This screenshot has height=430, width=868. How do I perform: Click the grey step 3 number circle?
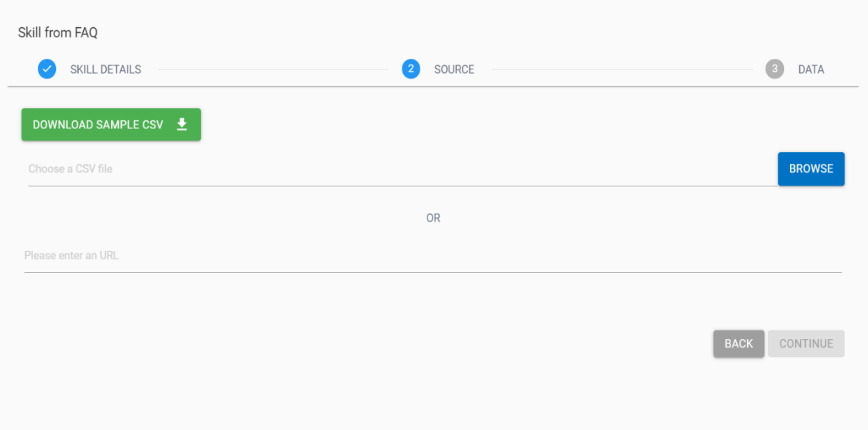point(774,70)
